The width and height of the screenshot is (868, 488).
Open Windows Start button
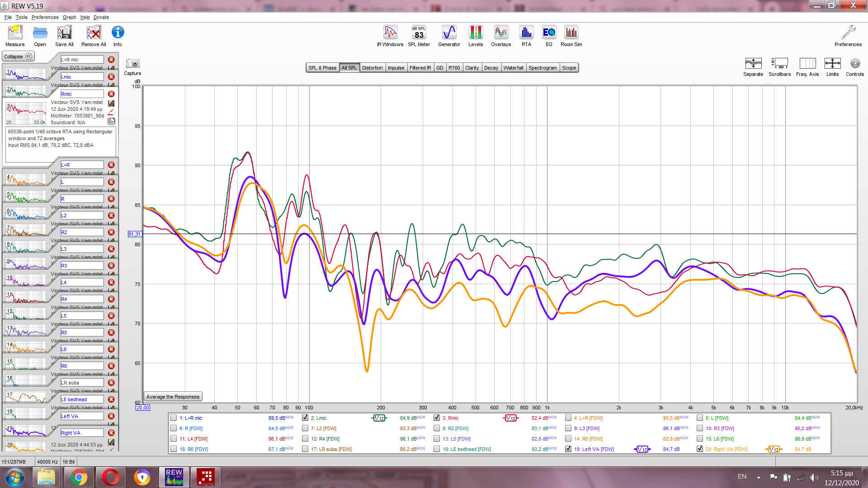14,477
